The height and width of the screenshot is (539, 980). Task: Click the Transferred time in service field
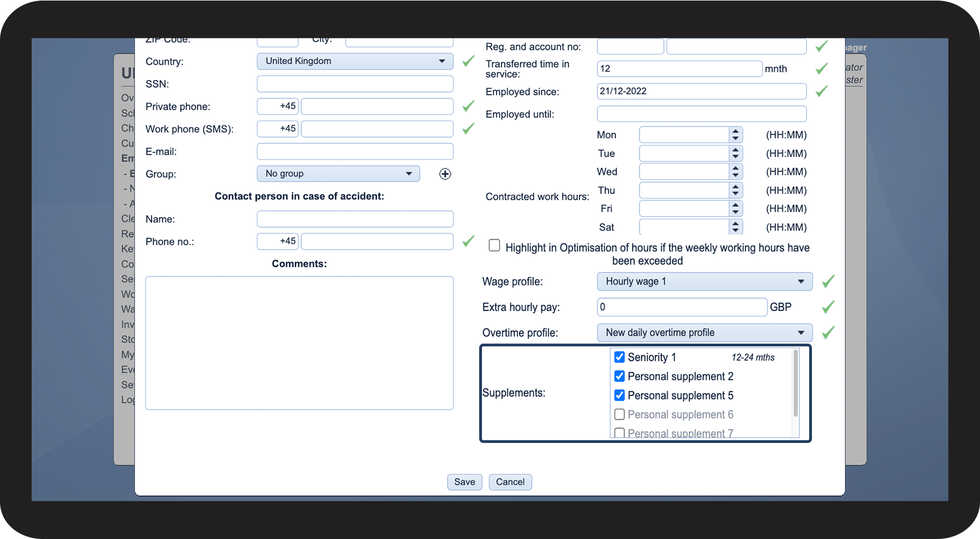tap(679, 69)
